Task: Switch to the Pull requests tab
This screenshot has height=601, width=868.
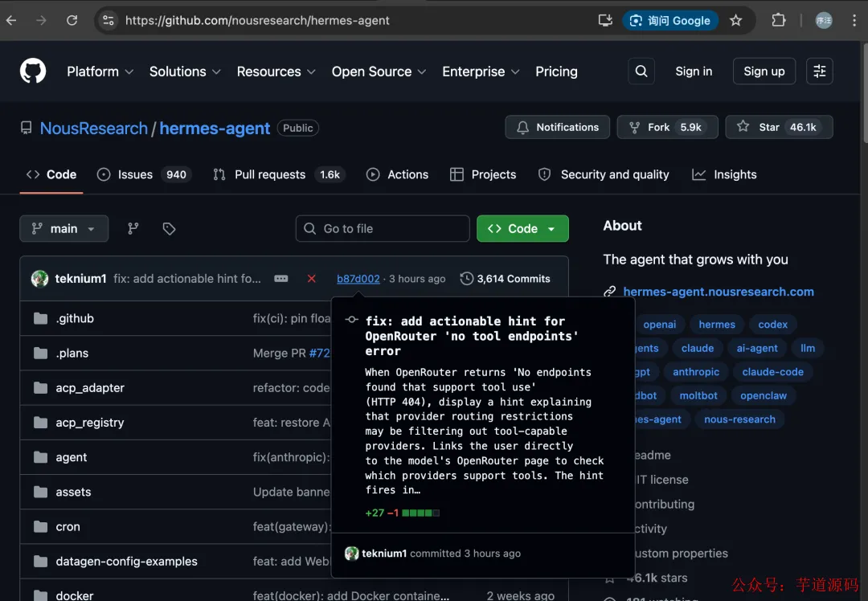Action: coord(279,174)
